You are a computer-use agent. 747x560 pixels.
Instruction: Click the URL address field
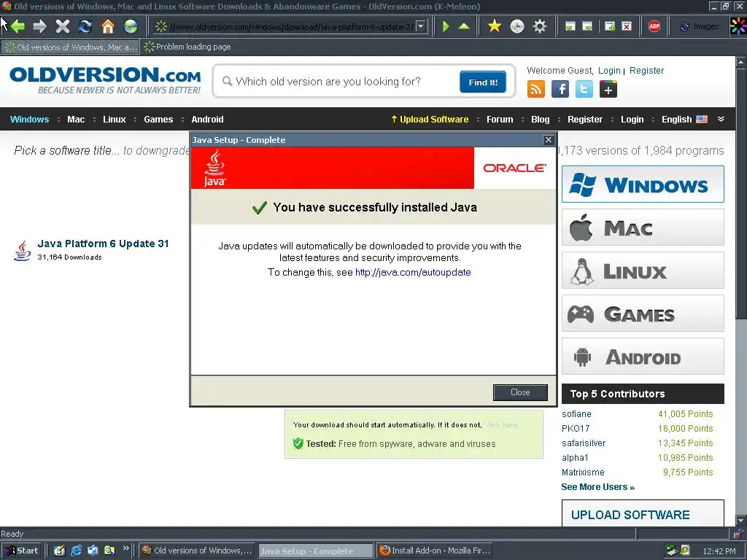(x=291, y=27)
